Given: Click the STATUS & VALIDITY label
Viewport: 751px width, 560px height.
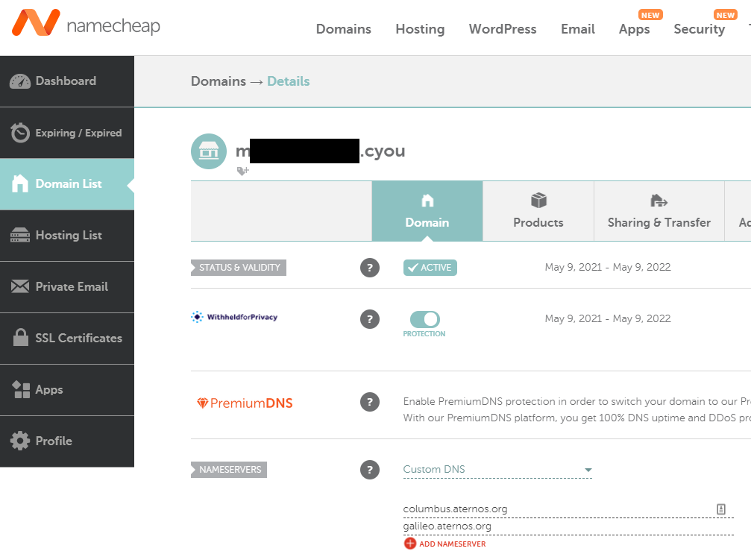Looking at the screenshot, I should pos(239,267).
